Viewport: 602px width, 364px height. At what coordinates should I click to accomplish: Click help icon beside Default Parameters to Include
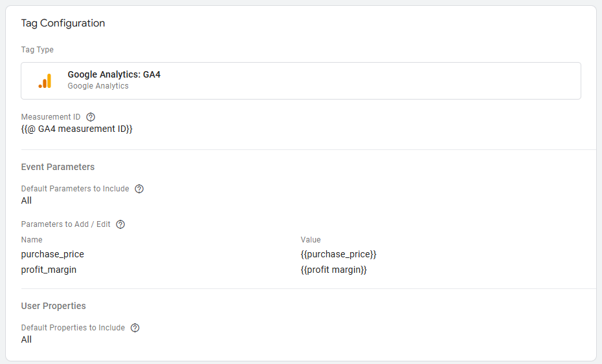coord(139,189)
